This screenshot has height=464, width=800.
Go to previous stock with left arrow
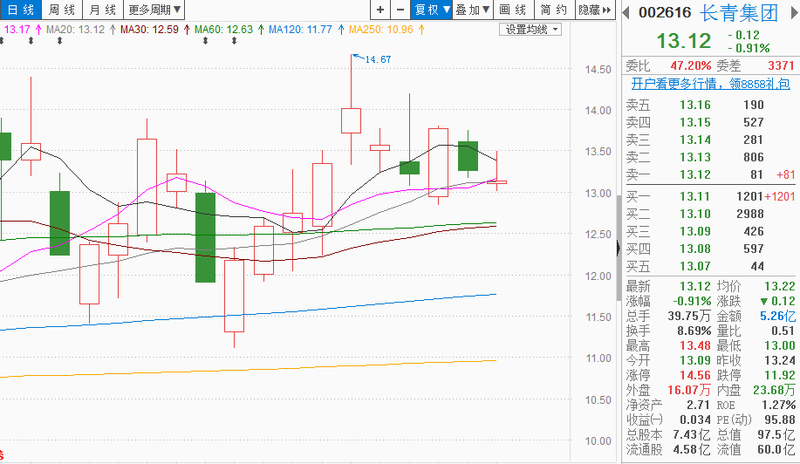[627, 11]
